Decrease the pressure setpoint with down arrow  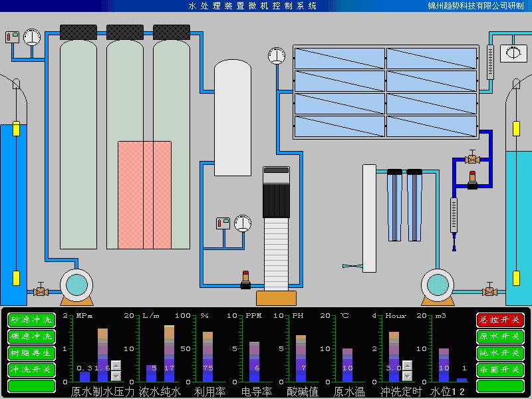[116, 376]
